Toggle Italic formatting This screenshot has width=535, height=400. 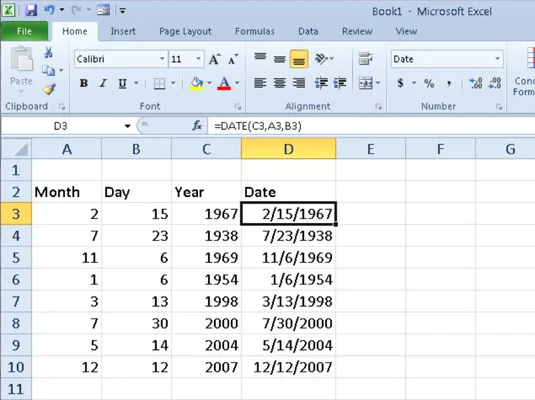[x=103, y=83]
